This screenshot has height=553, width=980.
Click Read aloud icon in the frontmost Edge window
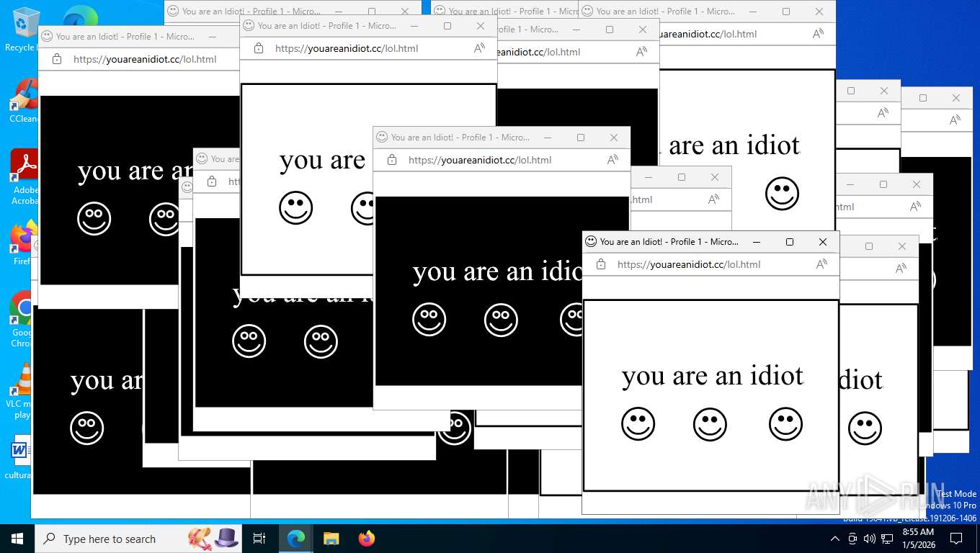pyautogui.click(x=821, y=264)
